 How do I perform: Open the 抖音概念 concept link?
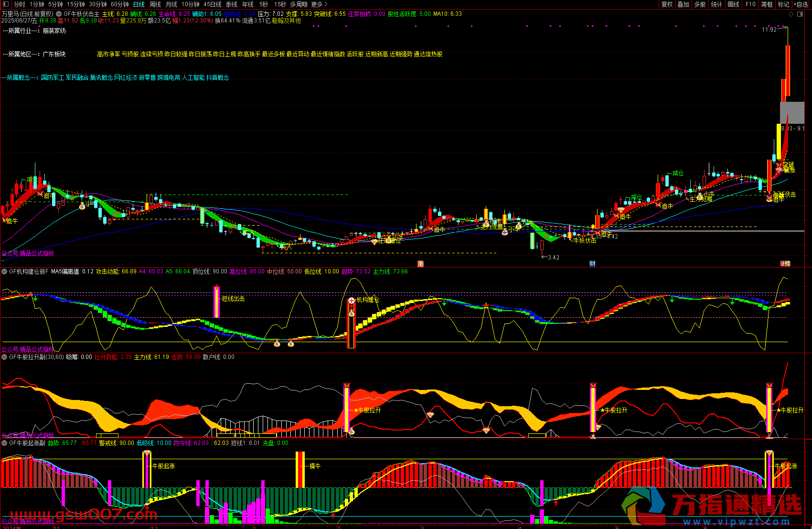click(x=218, y=77)
